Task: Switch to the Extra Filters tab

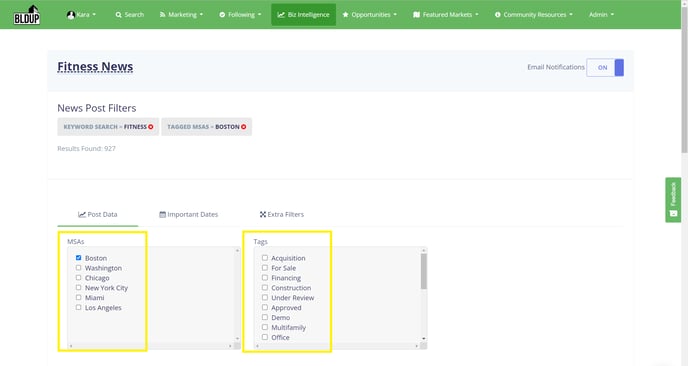Action: tap(282, 214)
